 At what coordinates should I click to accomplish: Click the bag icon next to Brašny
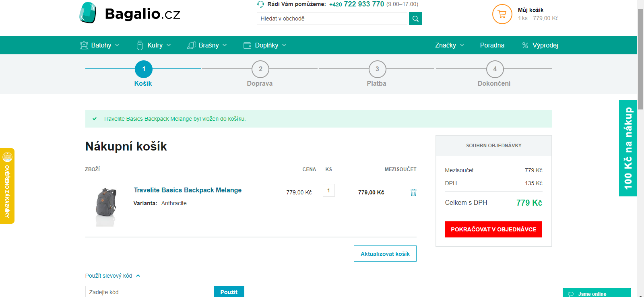[x=191, y=45]
